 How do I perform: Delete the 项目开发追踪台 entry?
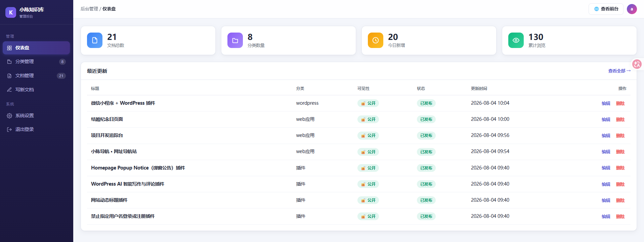point(620,136)
